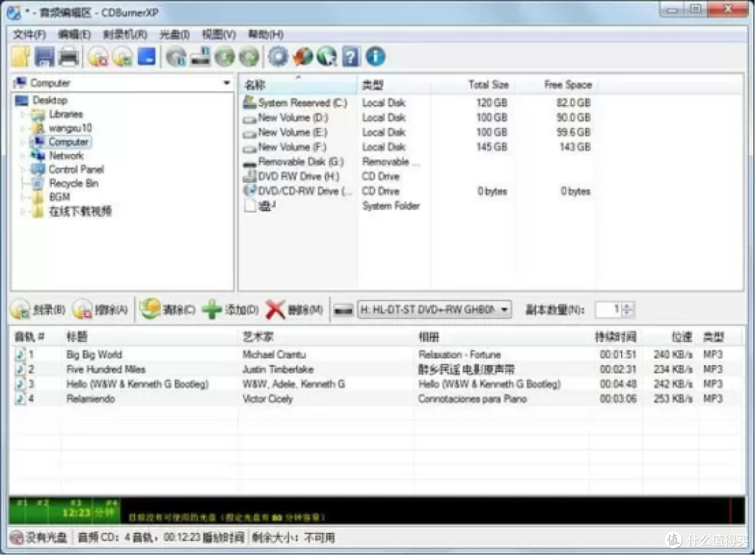Increase the copy count stepper
The width and height of the screenshot is (756, 556).
627,306
